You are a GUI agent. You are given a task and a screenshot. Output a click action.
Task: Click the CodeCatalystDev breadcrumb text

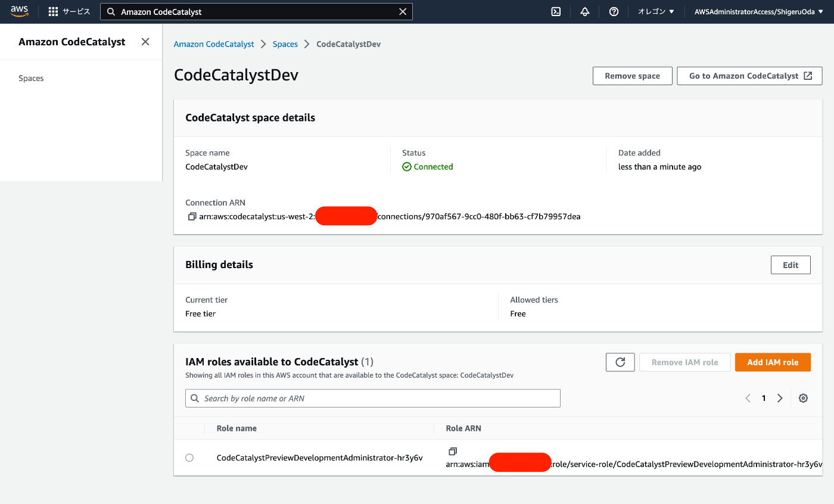348,44
